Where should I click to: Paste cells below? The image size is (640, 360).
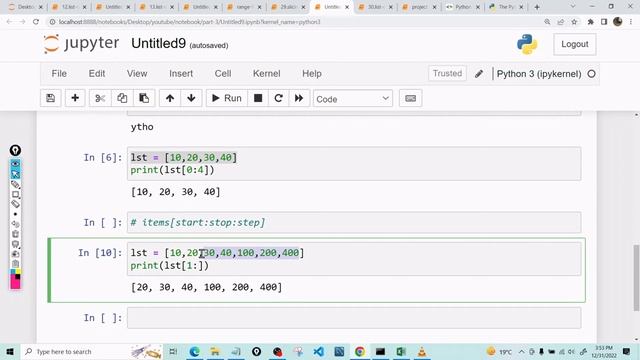(144, 98)
